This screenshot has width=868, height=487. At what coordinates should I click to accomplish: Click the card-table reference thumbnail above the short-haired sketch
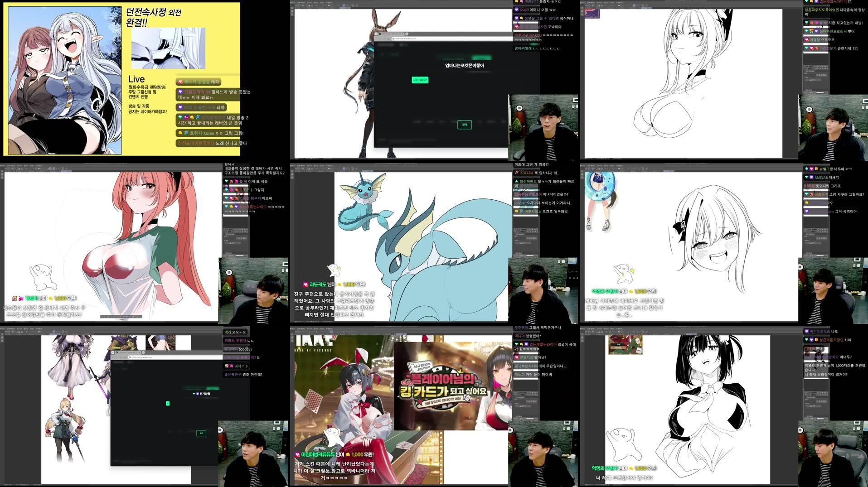point(625,345)
